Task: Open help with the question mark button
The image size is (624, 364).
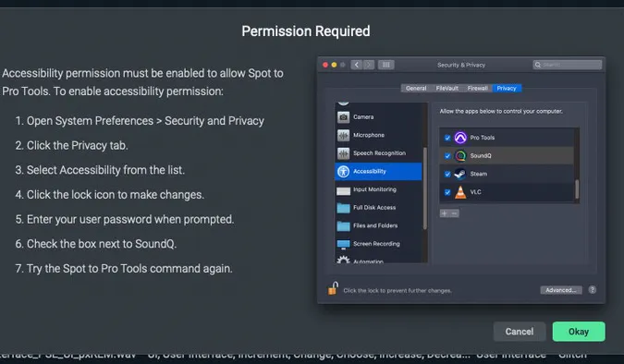Action: tap(593, 289)
